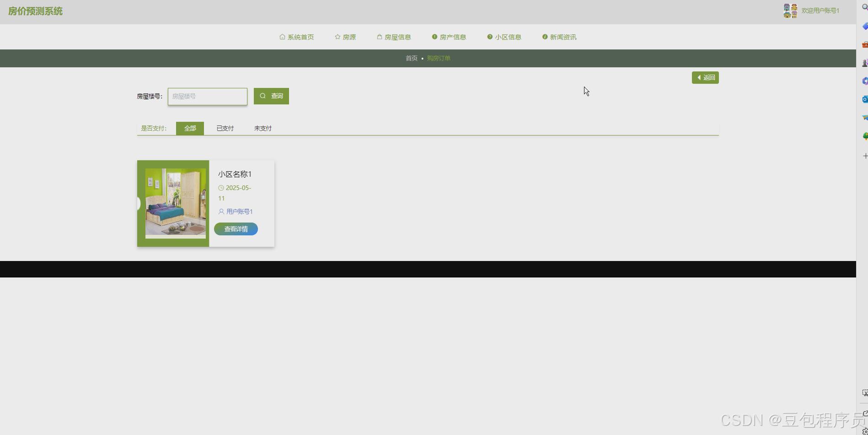
Task: Open the 新闻资讯 navigation item
Action: pyautogui.click(x=559, y=37)
